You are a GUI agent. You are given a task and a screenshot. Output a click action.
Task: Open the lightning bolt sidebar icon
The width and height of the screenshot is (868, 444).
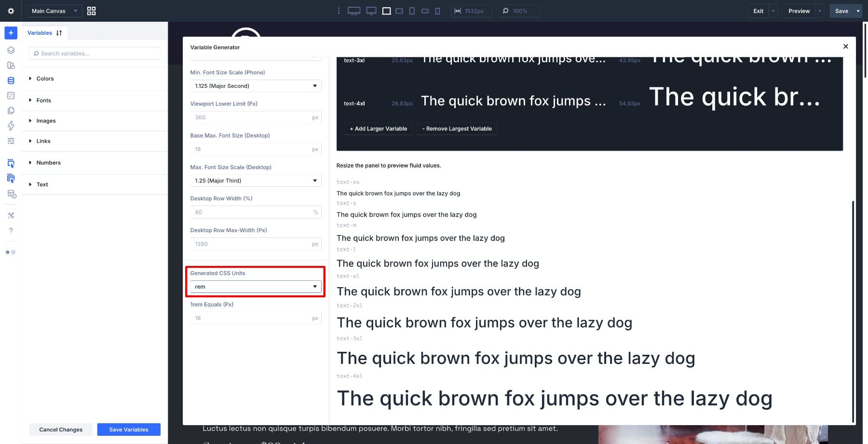(11, 126)
